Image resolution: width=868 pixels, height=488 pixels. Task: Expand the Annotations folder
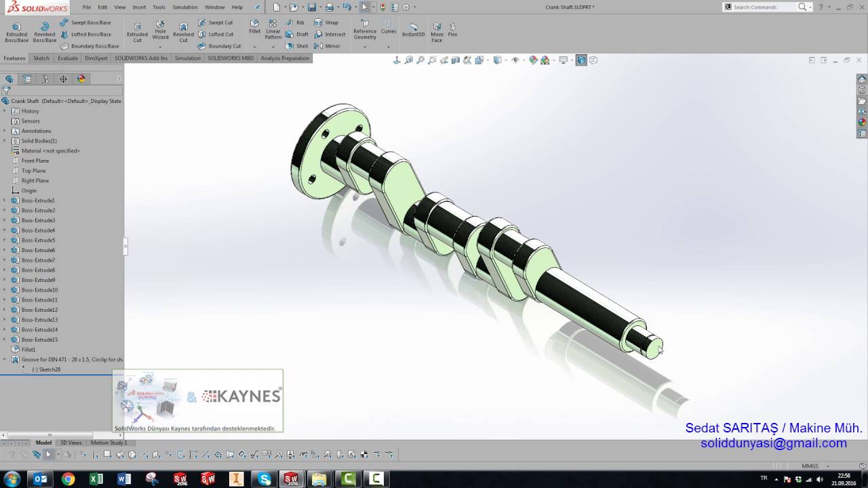tap(4, 131)
